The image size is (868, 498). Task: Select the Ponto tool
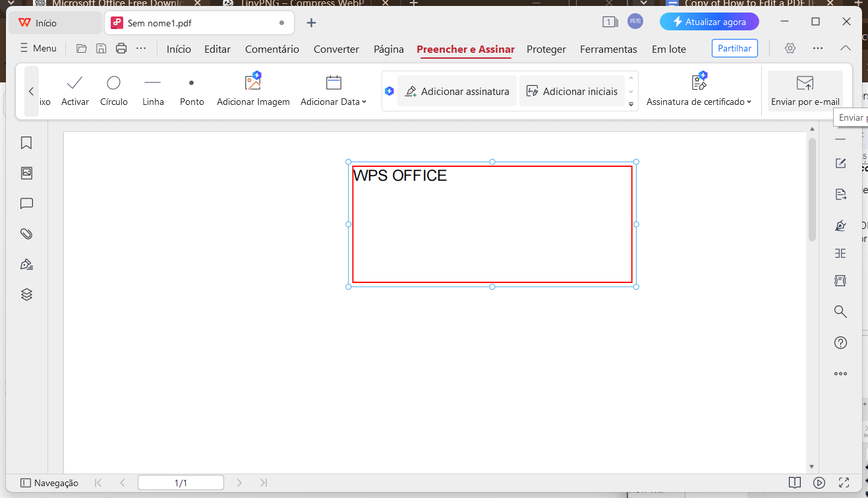tap(192, 91)
